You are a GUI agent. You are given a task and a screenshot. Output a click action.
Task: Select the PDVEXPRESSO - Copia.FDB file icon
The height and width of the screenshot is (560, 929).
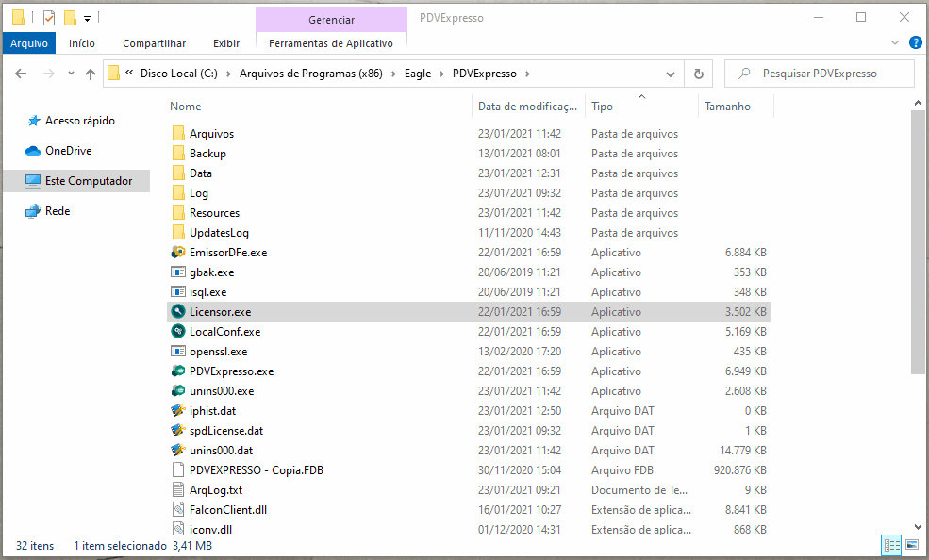177,470
